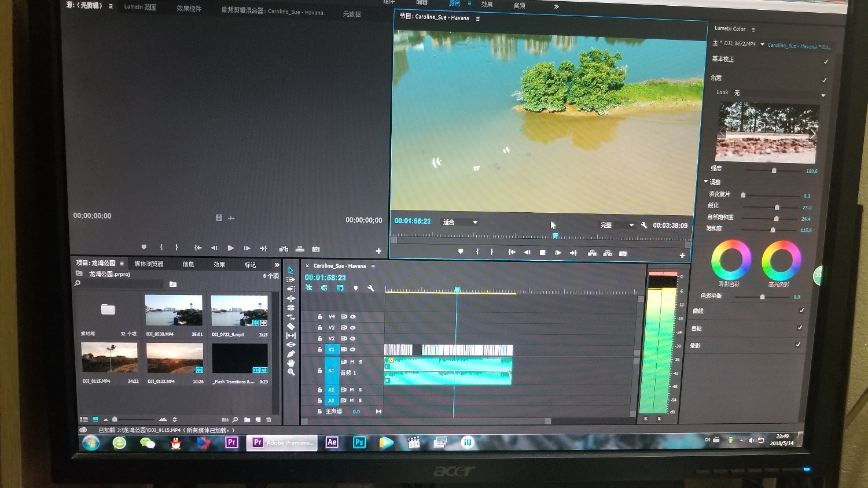Click Overwrite button in Source monitor
Screen dimensions: 868x488
300,249
